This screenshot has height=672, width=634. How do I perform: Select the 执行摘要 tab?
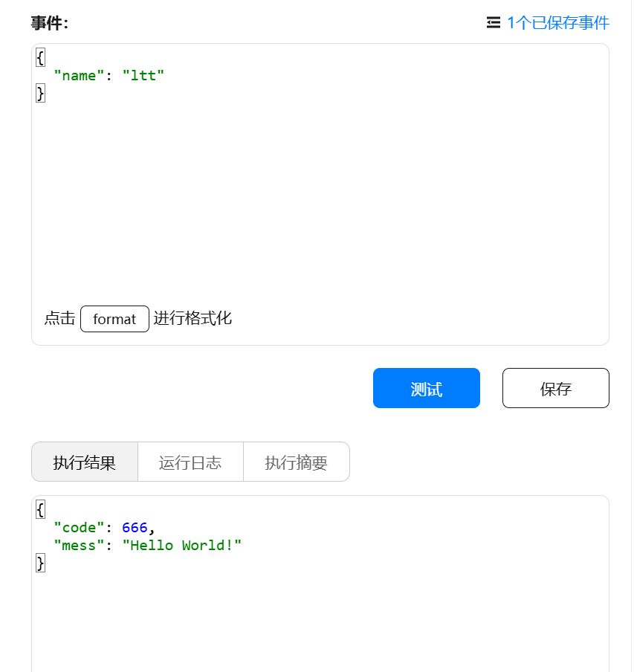(x=297, y=462)
